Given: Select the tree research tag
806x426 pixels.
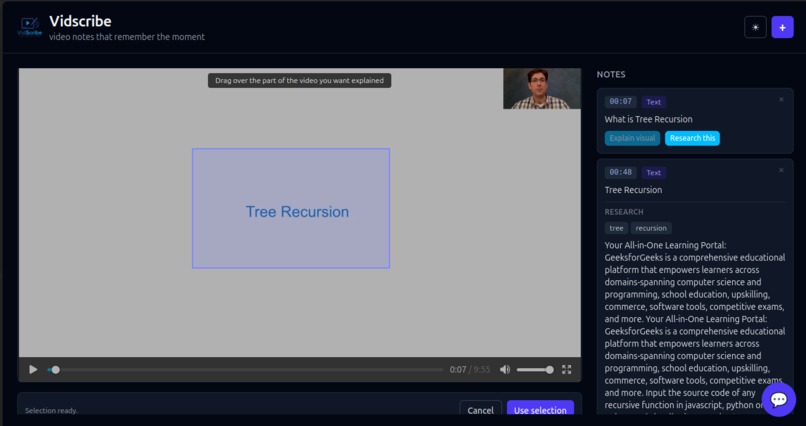Looking at the screenshot, I should pyautogui.click(x=616, y=228).
